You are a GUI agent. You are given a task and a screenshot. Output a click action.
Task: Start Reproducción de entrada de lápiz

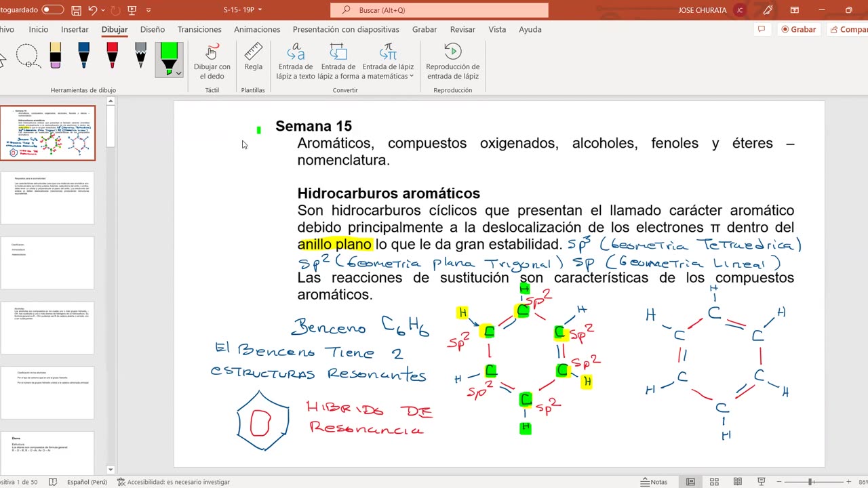(x=452, y=61)
